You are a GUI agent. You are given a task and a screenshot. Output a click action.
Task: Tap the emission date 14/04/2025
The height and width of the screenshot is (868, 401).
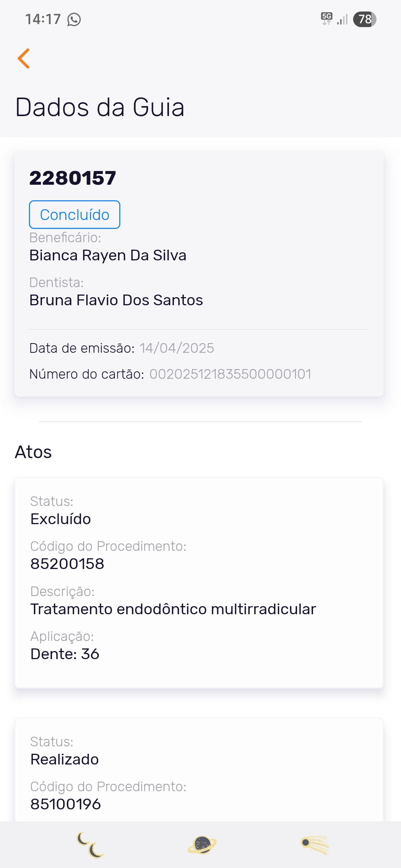click(x=177, y=348)
